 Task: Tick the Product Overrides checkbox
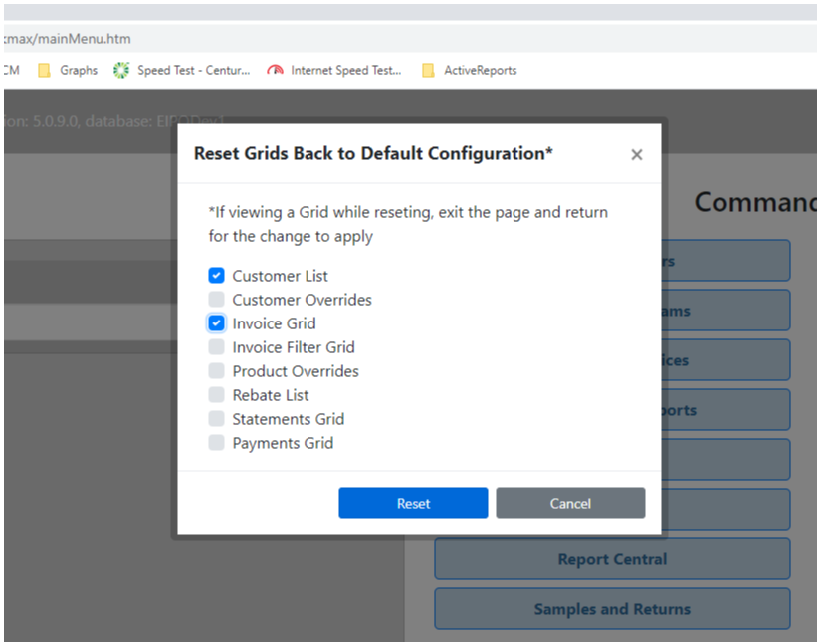(x=216, y=371)
